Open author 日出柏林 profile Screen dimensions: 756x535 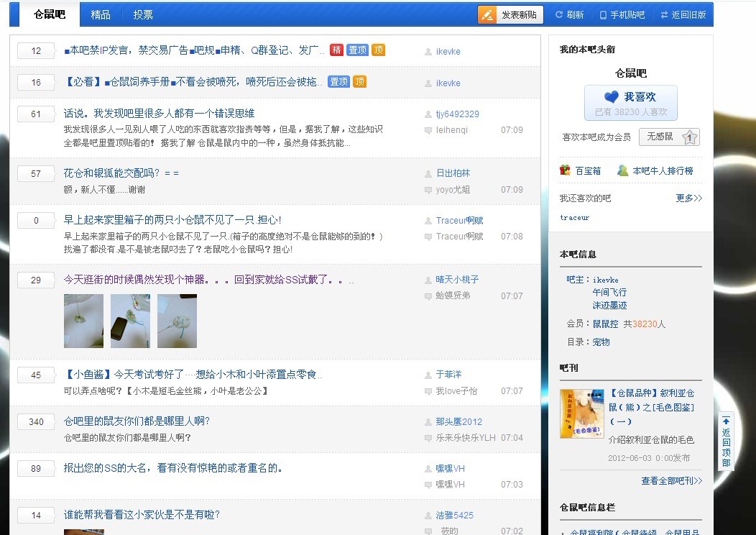(x=453, y=173)
